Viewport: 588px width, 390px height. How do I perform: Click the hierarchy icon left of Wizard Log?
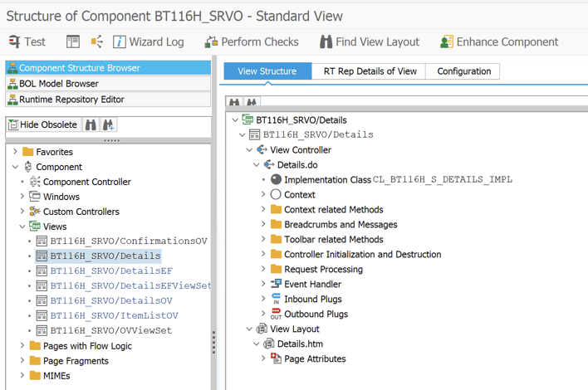[96, 41]
